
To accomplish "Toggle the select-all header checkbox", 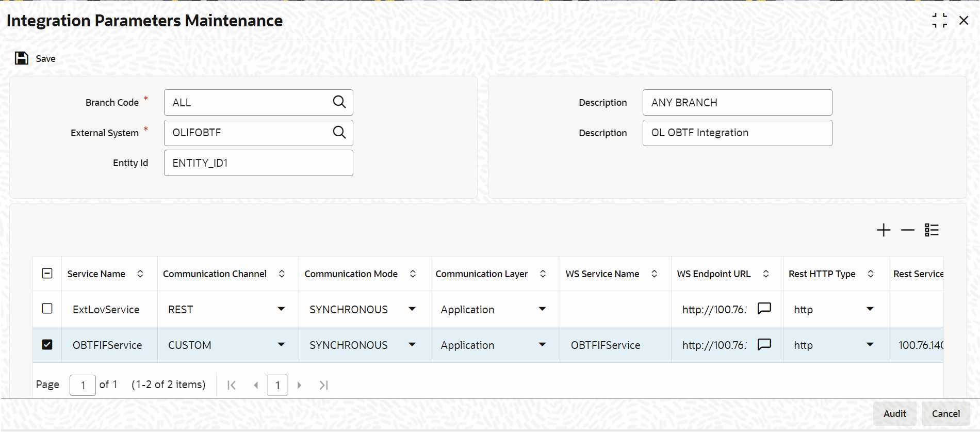I will point(47,274).
